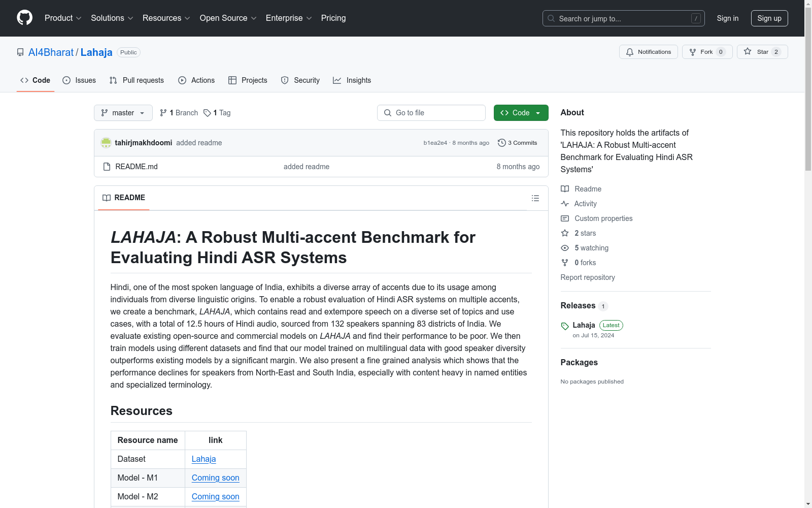
Task: Expand the Product menu
Action: (63, 18)
